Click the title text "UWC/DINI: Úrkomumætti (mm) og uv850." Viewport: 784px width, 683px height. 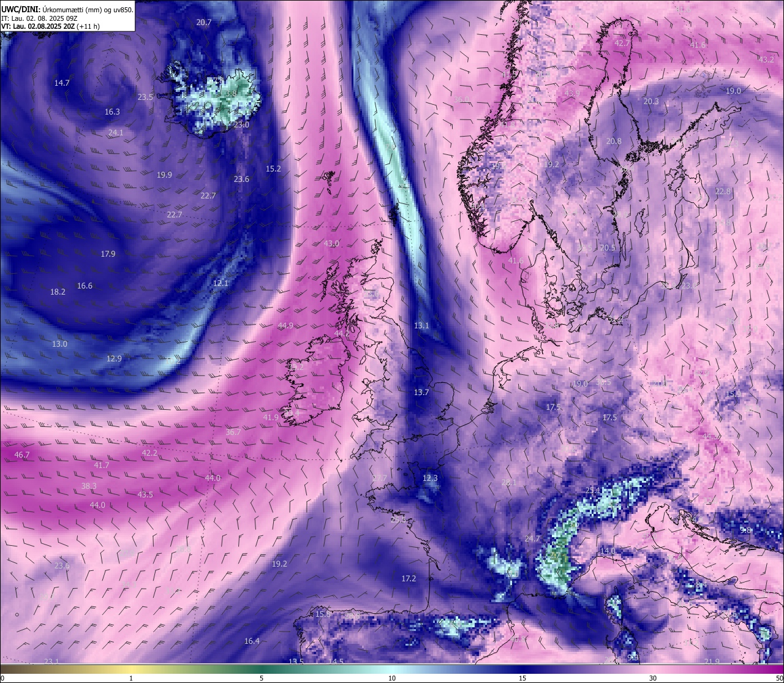67,10
